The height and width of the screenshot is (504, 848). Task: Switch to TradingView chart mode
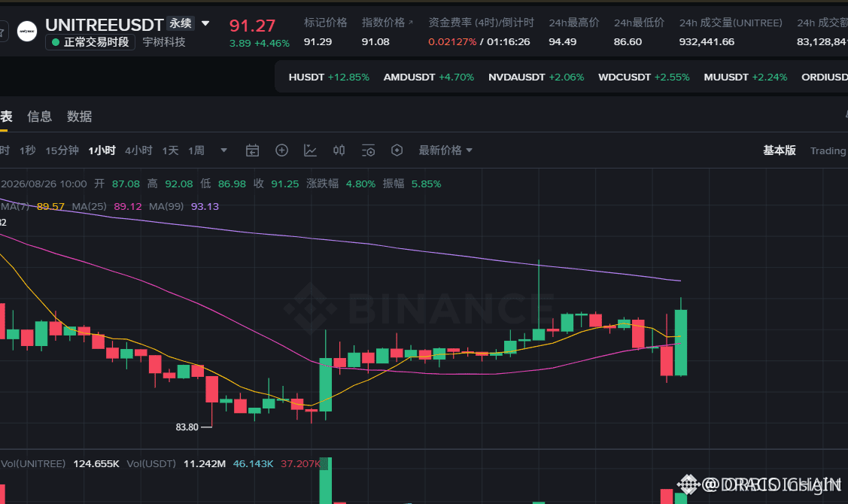tap(828, 151)
